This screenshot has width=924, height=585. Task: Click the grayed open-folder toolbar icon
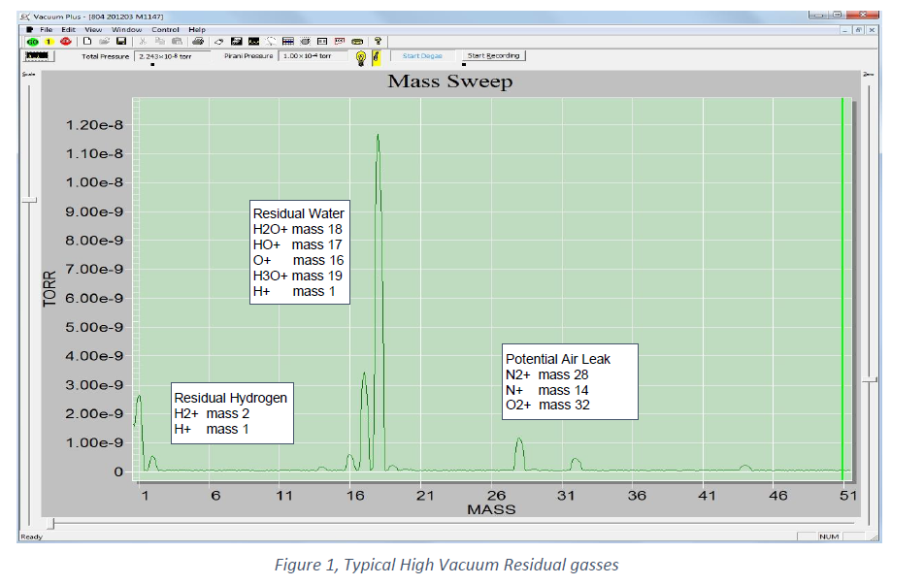click(x=104, y=42)
